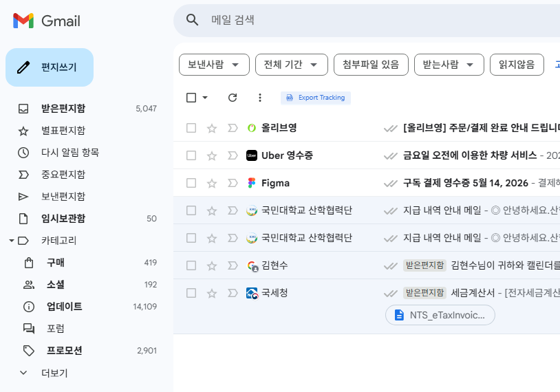Click 받은편지함 label on 국세청 email
The image size is (560, 392).
point(424,293)
